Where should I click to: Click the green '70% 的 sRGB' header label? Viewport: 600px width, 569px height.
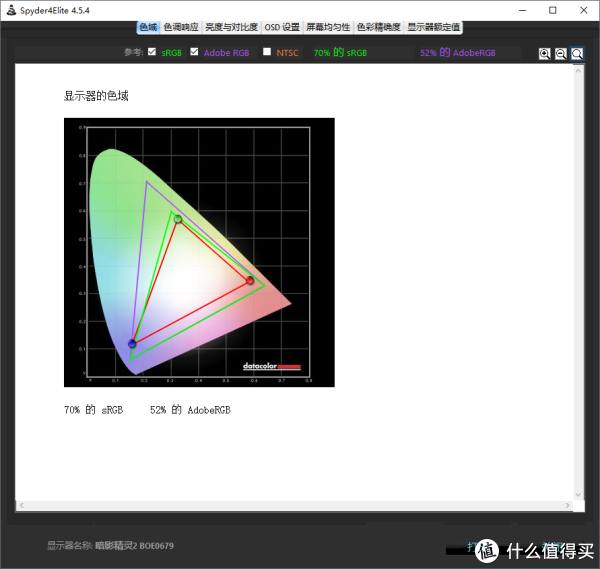tap(340, 53)
